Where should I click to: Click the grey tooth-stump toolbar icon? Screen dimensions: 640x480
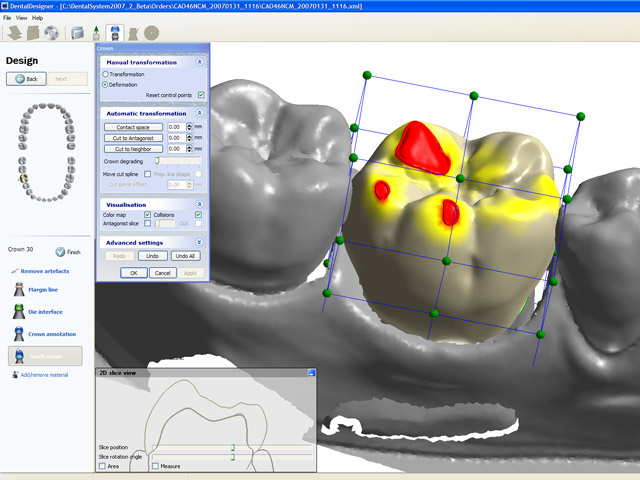click(133, 33)
